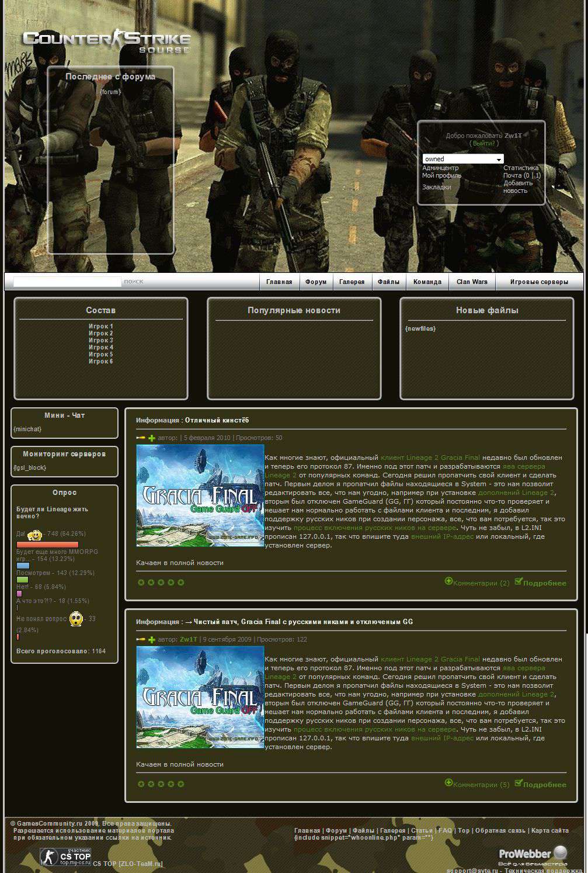Open the Админцентр link
The image size is (588, 873).
[x=440, y=168]
